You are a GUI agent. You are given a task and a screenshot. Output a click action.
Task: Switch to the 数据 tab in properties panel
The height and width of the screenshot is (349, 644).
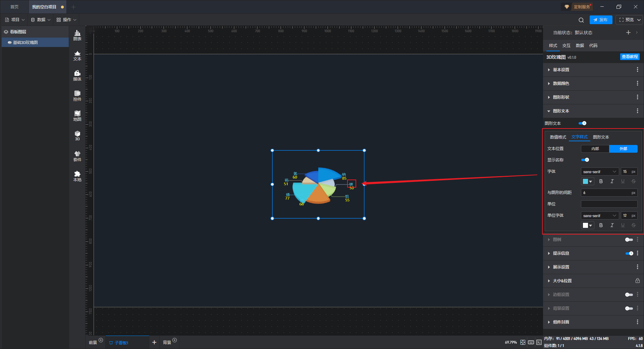pos(580,45)
